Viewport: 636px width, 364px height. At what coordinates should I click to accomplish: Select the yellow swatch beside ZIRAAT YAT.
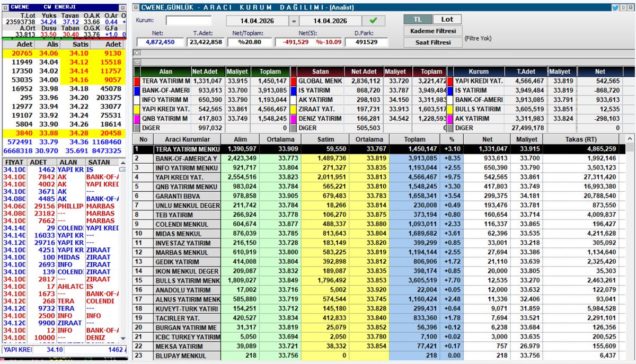pyautogui.click(x=293, y=110)
